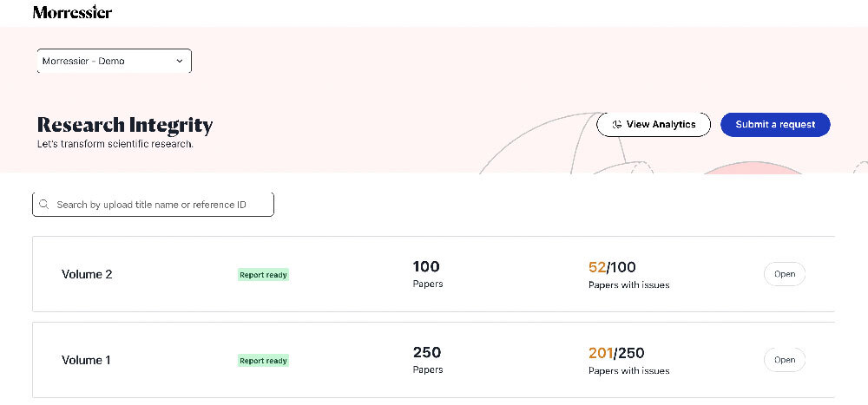Image resolution: width=868 pixels, height=405 pixels.
Task: Click the Morressier logo
Action: click(x=73, y=12)
